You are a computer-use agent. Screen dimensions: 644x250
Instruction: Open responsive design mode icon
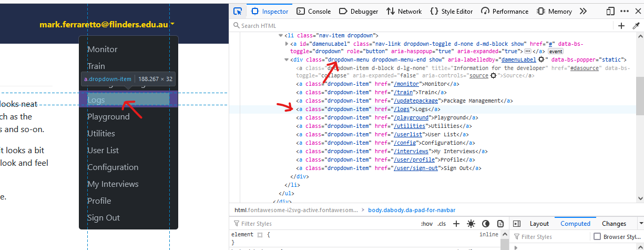610,11
